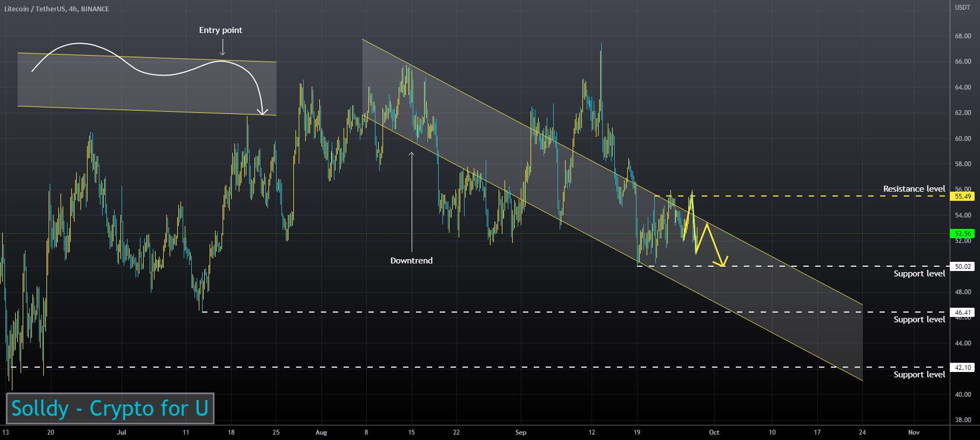The height and width of the screenshot is (440, 980).
Task: Click the 58.00 price axis tick
Action: [963, 164]
